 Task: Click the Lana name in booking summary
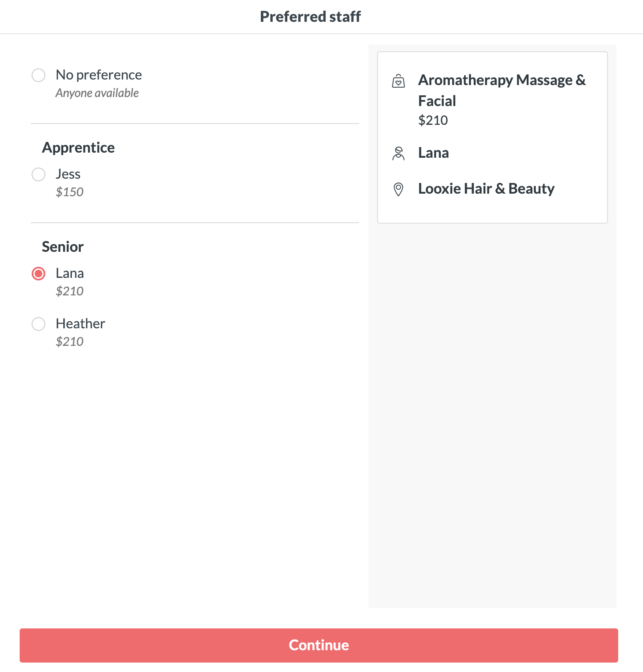[434, 153]
